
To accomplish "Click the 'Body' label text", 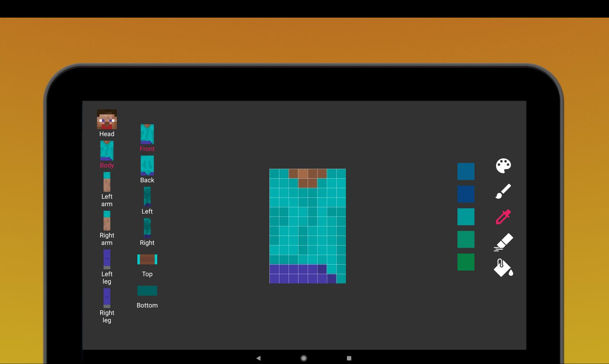I will [x=107, y=165].
